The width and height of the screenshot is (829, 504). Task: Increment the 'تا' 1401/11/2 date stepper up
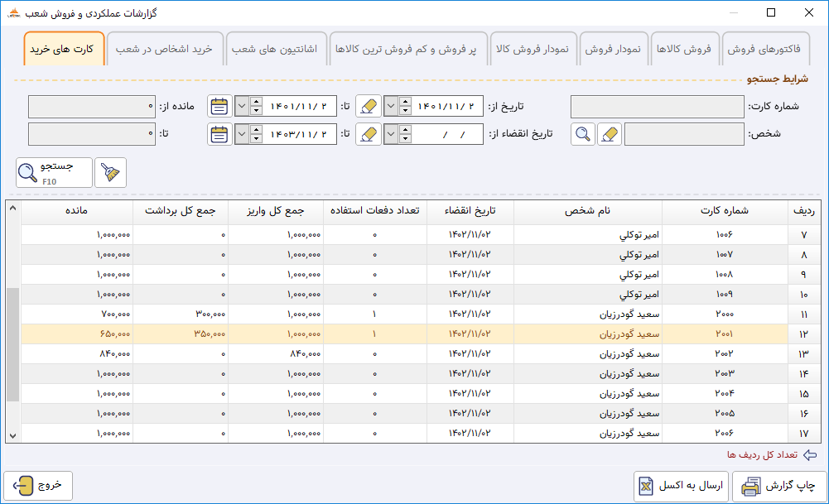click(x=256, y=102)
